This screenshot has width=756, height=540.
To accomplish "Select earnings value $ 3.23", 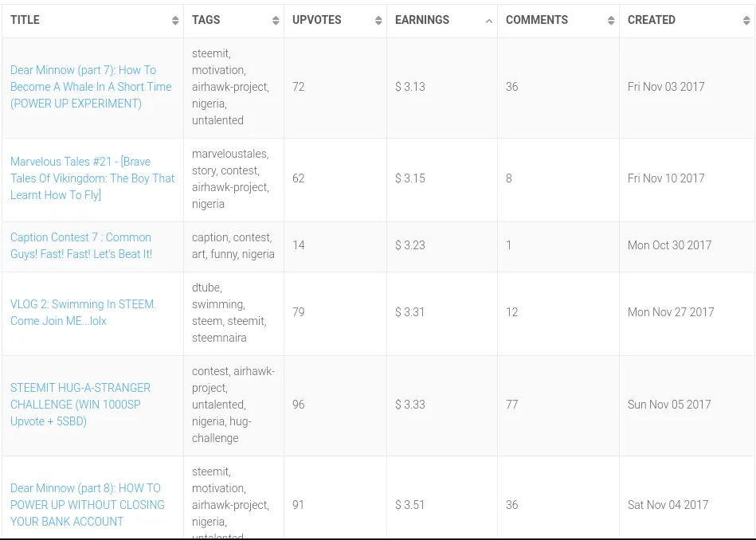I will [410, 245].
